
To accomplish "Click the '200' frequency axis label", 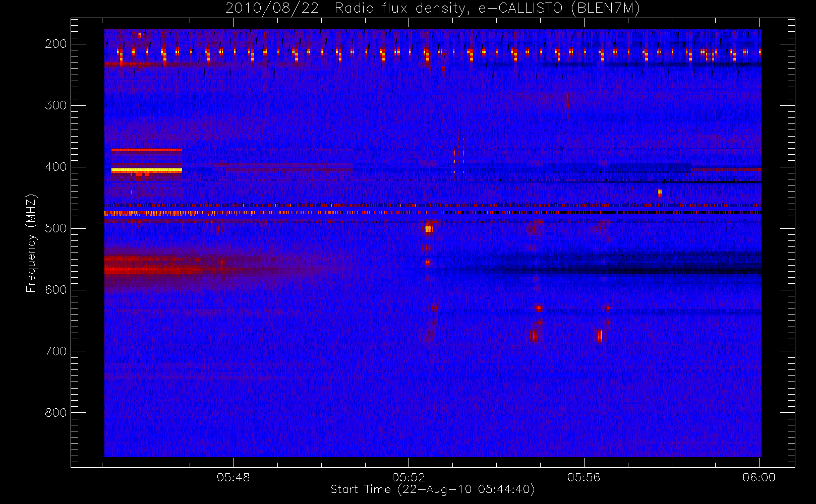I will (x=56, y=44).
